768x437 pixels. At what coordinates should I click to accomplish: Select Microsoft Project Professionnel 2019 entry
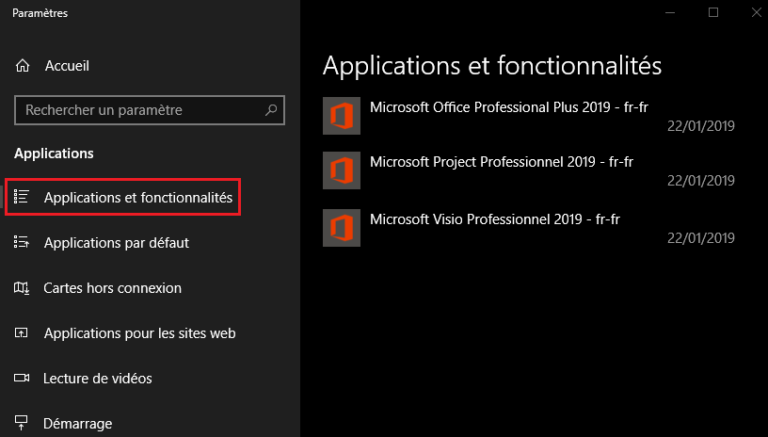529,170
